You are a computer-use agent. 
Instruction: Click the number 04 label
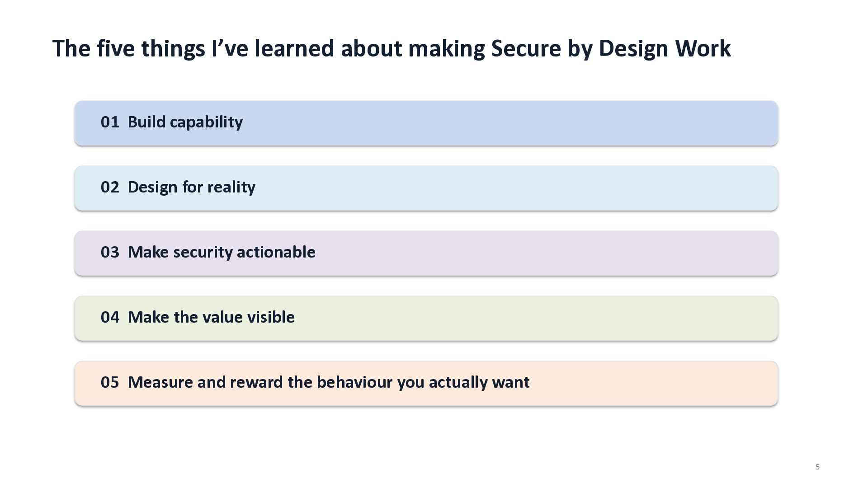tap(110, 317)
